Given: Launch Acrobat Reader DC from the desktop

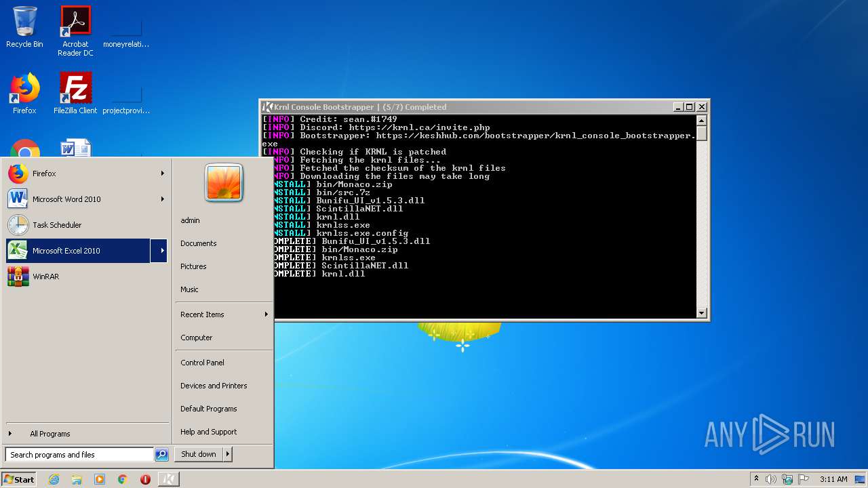Looking at the screenshot, I should coord(75,31).
